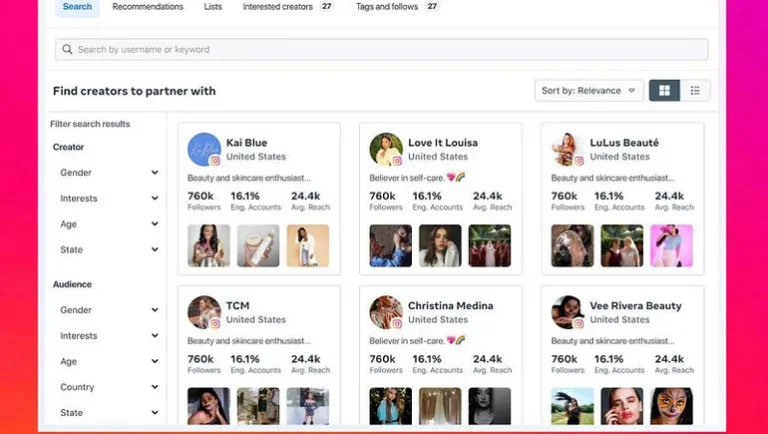Click the search magnifier icon
This screenshot has height=434, width=768.
(x=67, y=49)
